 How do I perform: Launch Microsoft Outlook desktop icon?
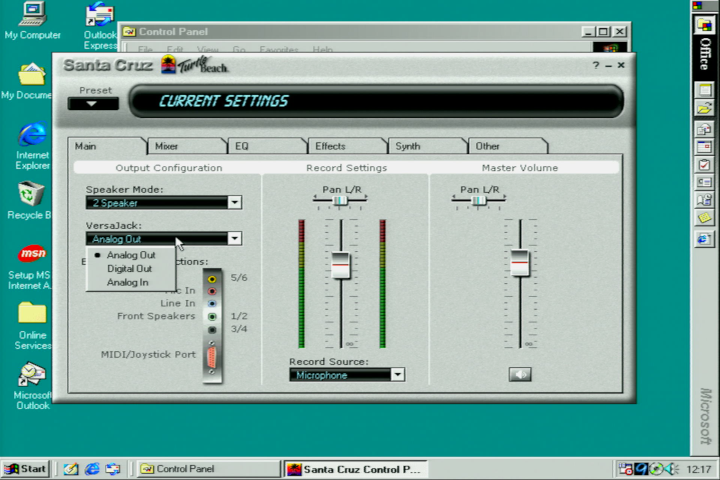31,386
